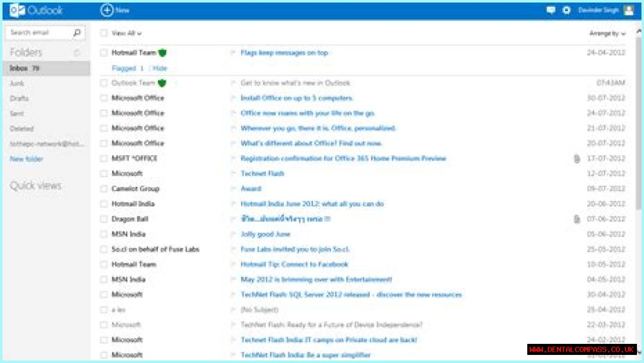Click into the Search email field
Image resolution: width=644 pixels, height=363 pixels.
(x=38, y=33)
